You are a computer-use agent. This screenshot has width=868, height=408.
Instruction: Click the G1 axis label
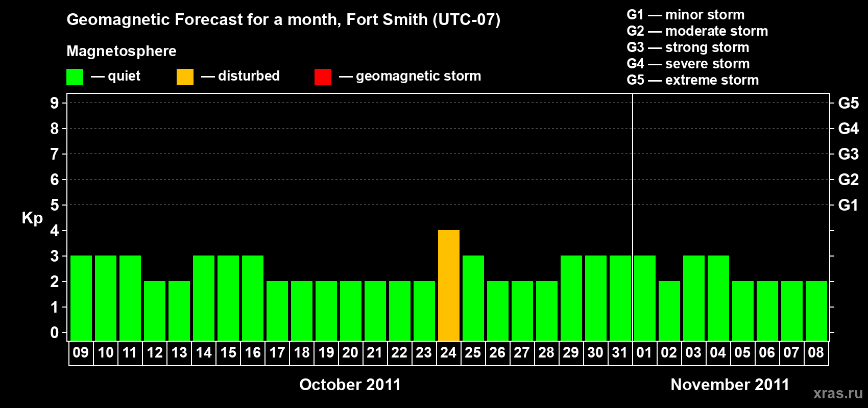pyautogui.click(x=849, y=205)
